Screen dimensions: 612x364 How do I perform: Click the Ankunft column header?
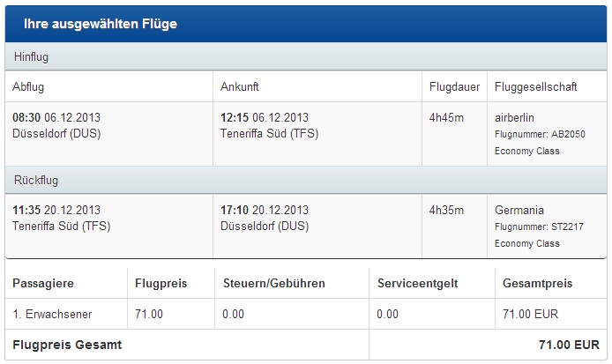pos(239,86)
